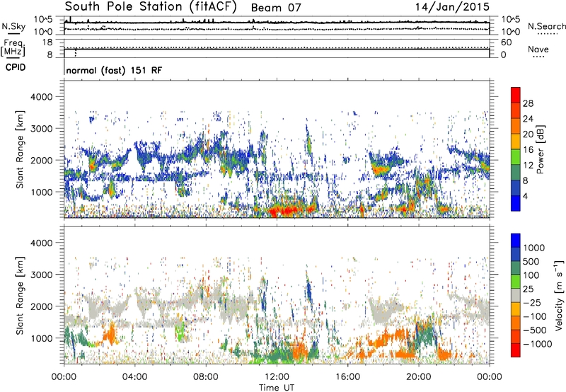The height and width of the screenshot is (392, 566).
Task: Click the "04:00" time tick label
Action: [x=134, y=377]
